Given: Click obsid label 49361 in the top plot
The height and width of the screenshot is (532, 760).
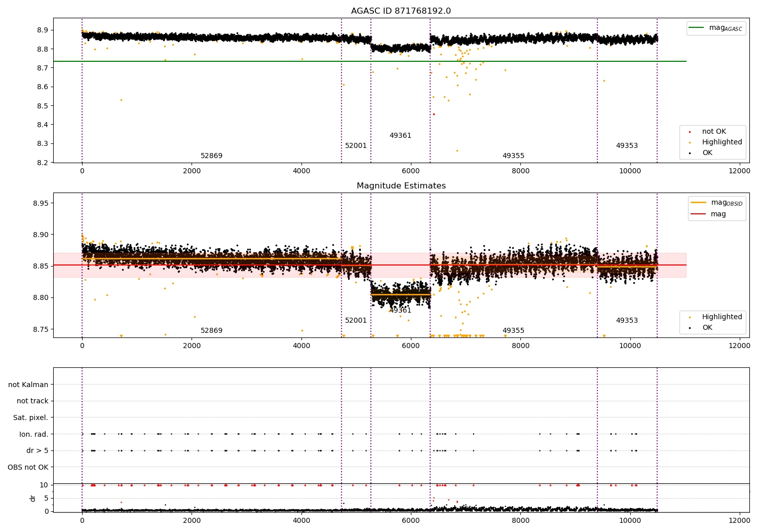Looking at the screenshot, I should [x=400, y=136].
